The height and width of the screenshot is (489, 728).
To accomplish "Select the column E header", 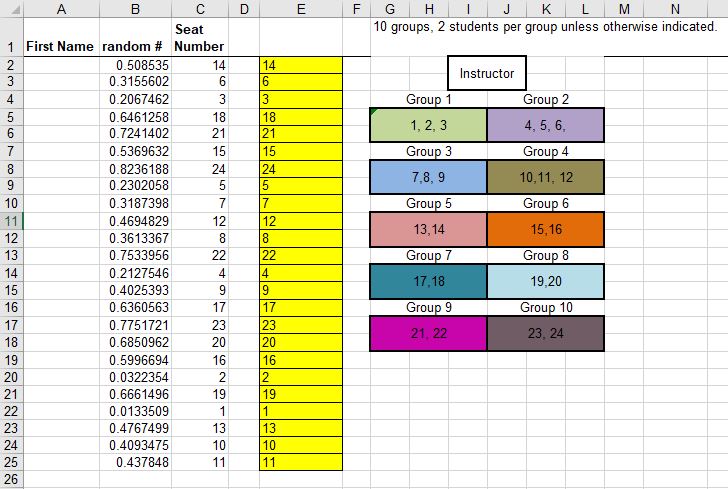I will point(301,9).
